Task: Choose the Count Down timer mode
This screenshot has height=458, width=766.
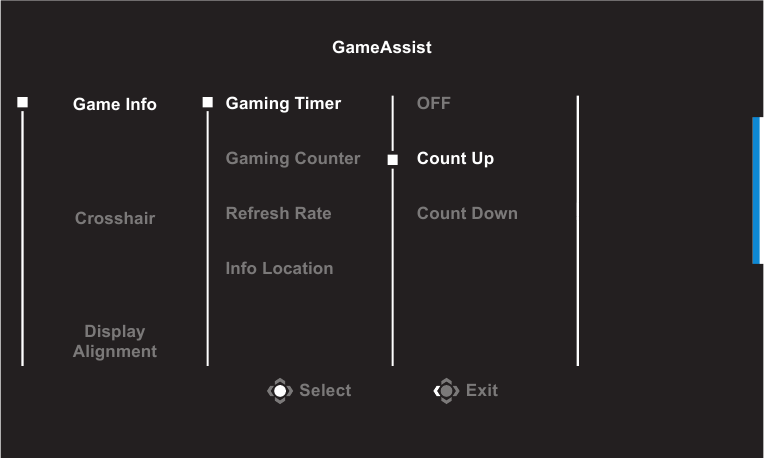Action: pos(467,214)
